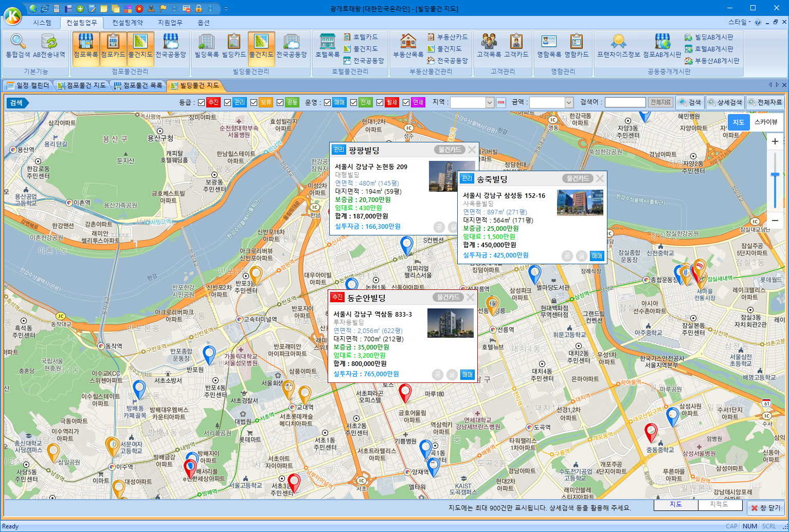Open the 점포목록 store list
789x532 pixels.
(85, 46)
